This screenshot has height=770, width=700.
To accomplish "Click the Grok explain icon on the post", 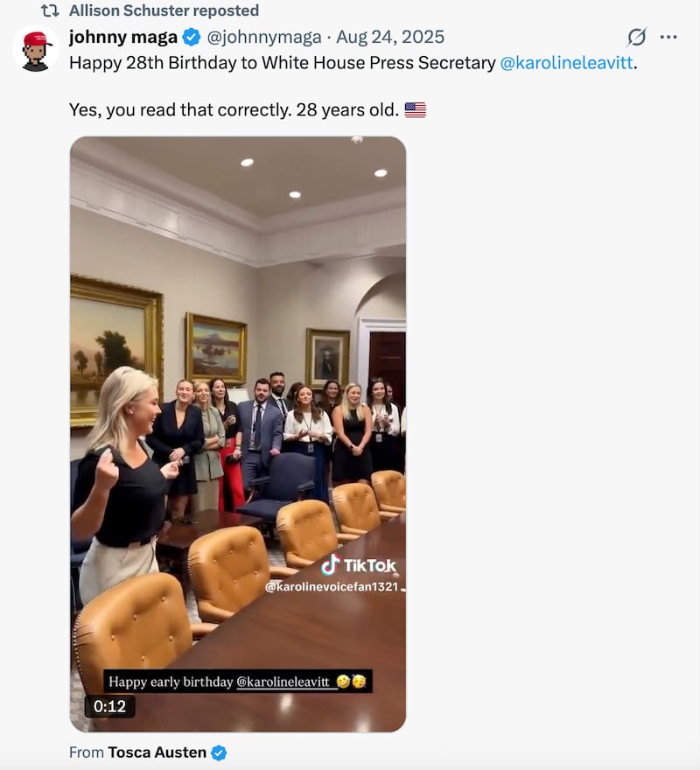I will pyautogui.click(x=637, y=37).
